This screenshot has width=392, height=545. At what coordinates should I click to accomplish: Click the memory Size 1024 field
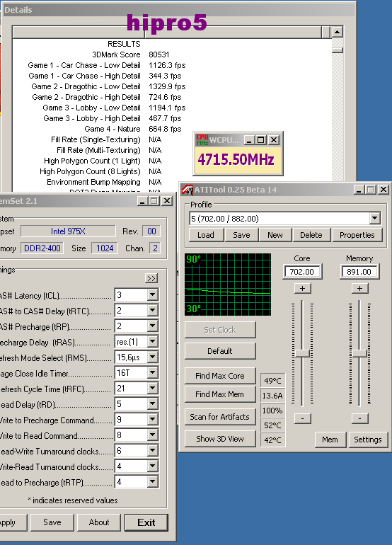pos(105,248)
